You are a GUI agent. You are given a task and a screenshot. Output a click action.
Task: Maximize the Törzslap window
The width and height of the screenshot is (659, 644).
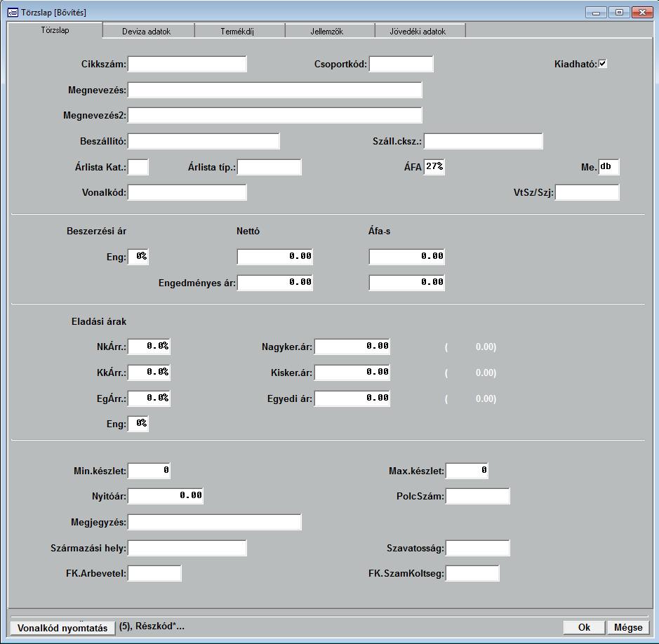pyautogui.click(x=619, y=12)
